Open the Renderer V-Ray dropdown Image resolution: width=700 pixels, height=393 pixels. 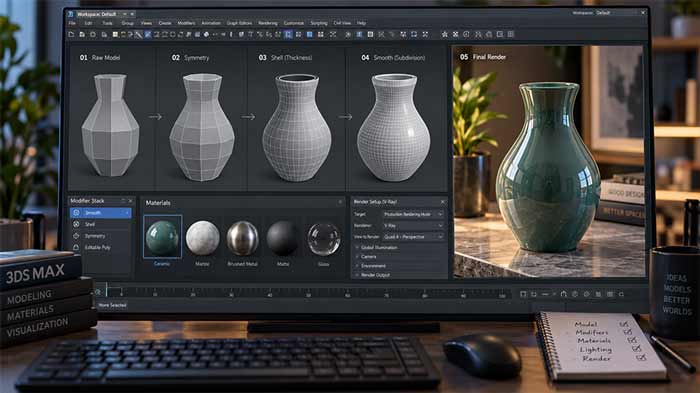413,226
